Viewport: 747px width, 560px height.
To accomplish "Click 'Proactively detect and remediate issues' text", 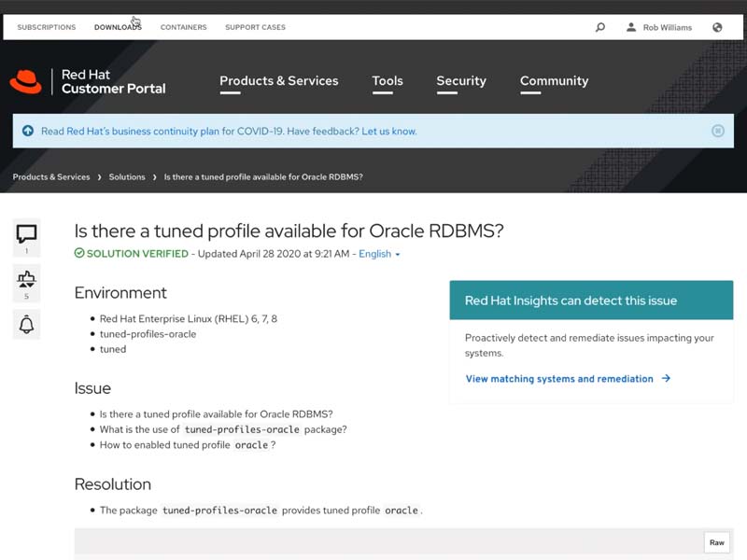I will pyautogui.click(x=589, y=345).
